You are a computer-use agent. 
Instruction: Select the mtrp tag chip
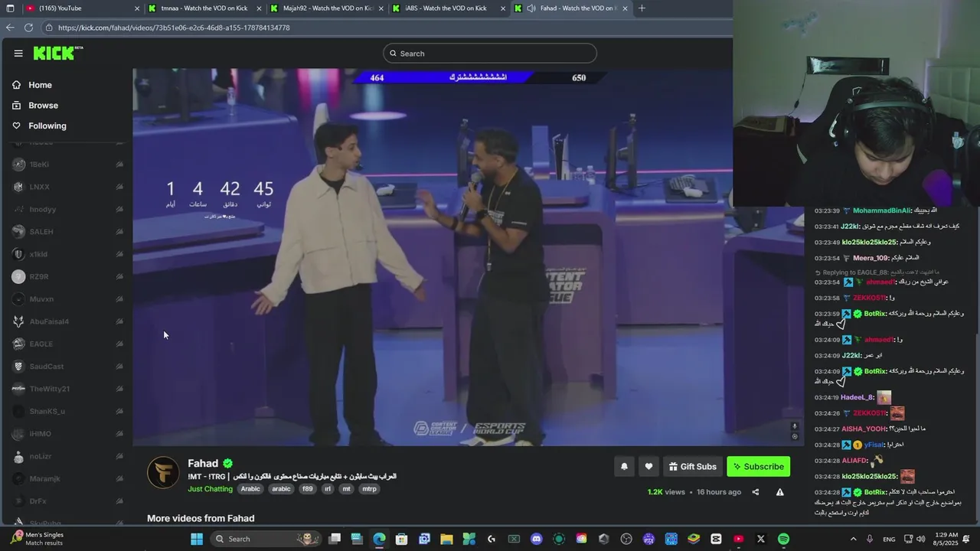point(370,489)
